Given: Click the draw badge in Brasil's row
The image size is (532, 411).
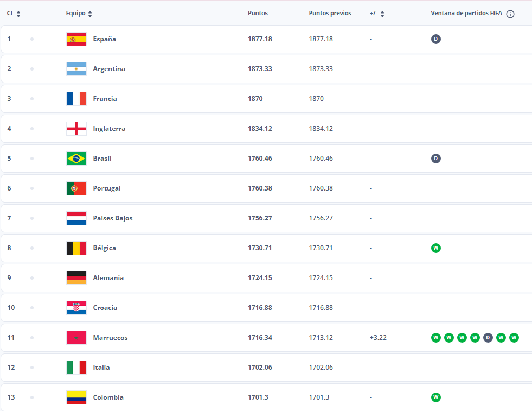Looking at the screenshot, I should click(x=436, y=159).
